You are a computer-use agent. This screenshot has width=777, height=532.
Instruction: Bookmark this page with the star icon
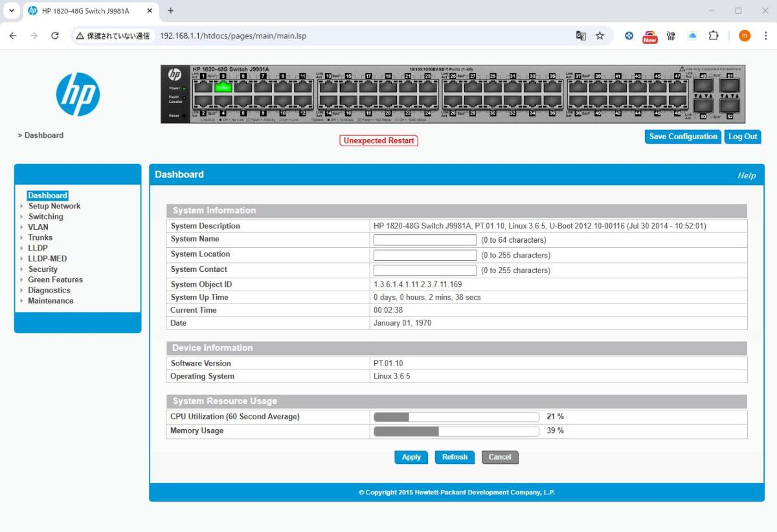coord(600,36)
